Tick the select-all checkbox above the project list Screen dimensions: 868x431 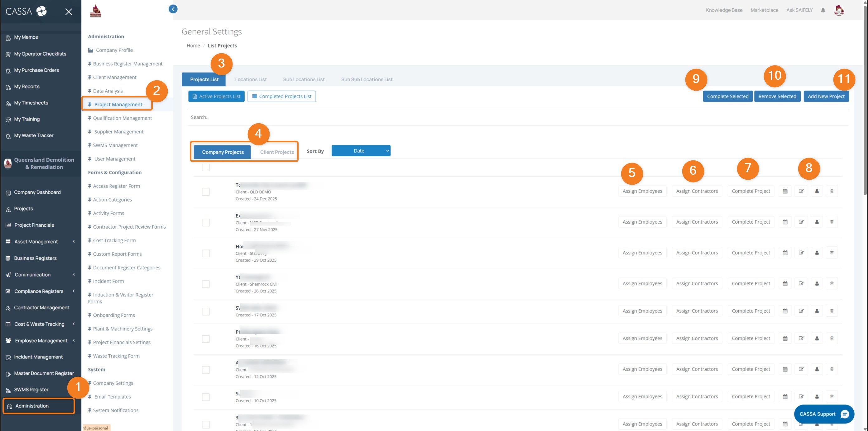[x=205, y=167]
